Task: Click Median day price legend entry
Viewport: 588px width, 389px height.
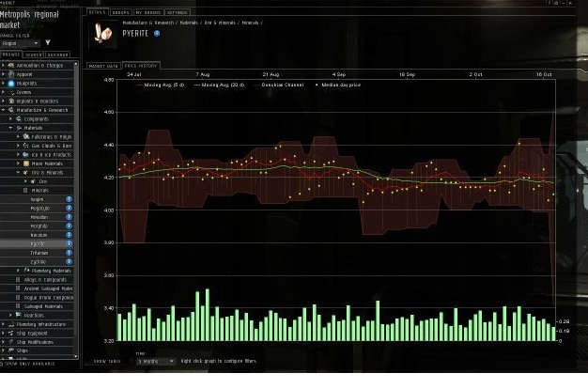Action: click(337, 86)
